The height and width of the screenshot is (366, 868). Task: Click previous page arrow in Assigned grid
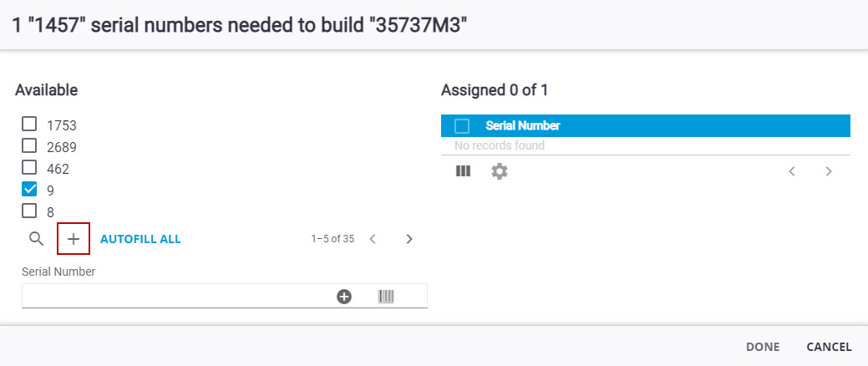[792, 171]
